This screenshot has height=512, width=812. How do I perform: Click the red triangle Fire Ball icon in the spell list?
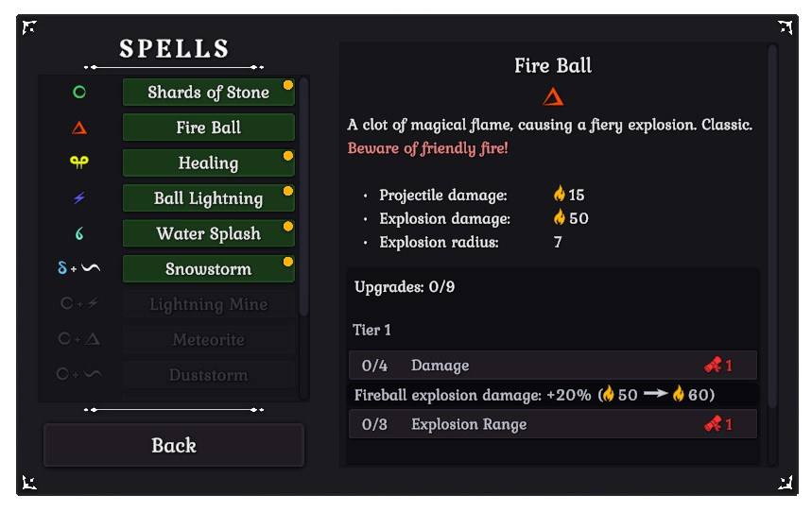click(x=79, y=128)
